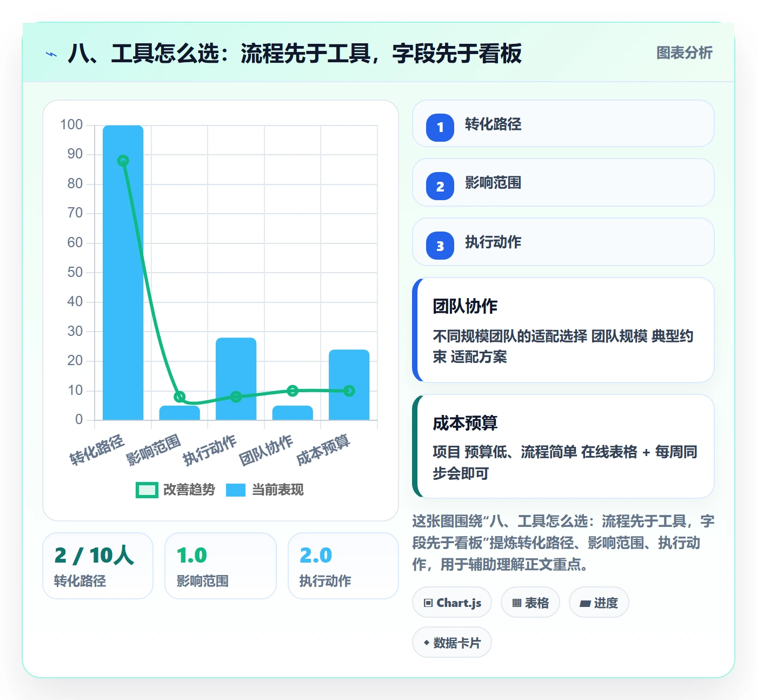The height and width of the screenshot is (700, 757).
Task: Click the trend line point above 执行动作
Action: [x=236, y=397]
